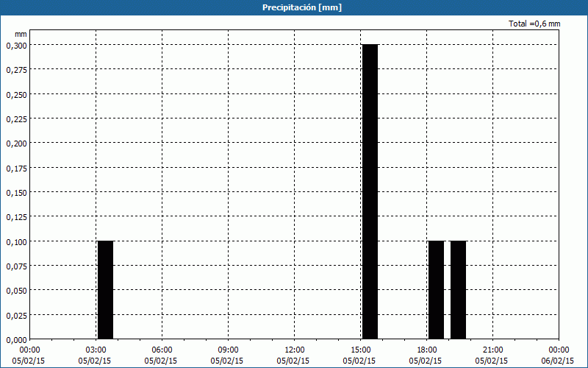Click the mm unit label above y-axis
The width and height of the screenshot is (588, 368).
[x=21, y=34]
